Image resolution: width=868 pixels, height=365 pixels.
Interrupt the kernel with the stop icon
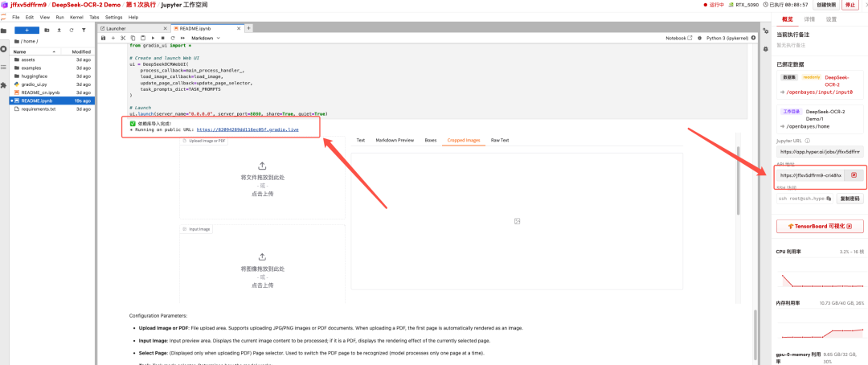(x=162, y=39)
